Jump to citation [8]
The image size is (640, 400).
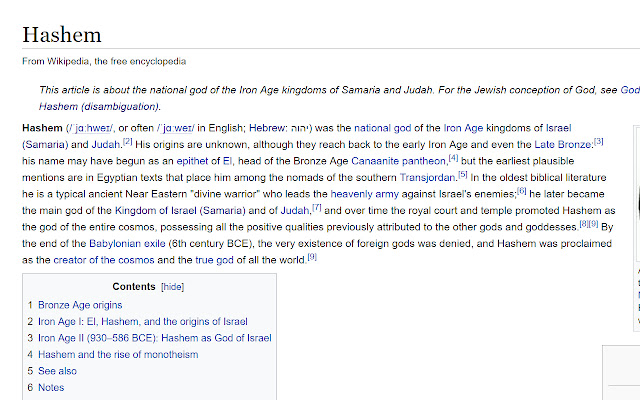point(584,224)
